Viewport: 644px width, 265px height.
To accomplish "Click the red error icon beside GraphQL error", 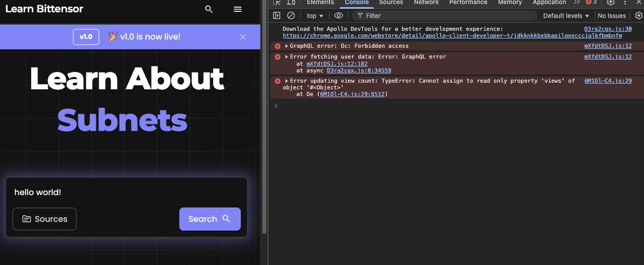I will tap(277, 46).
